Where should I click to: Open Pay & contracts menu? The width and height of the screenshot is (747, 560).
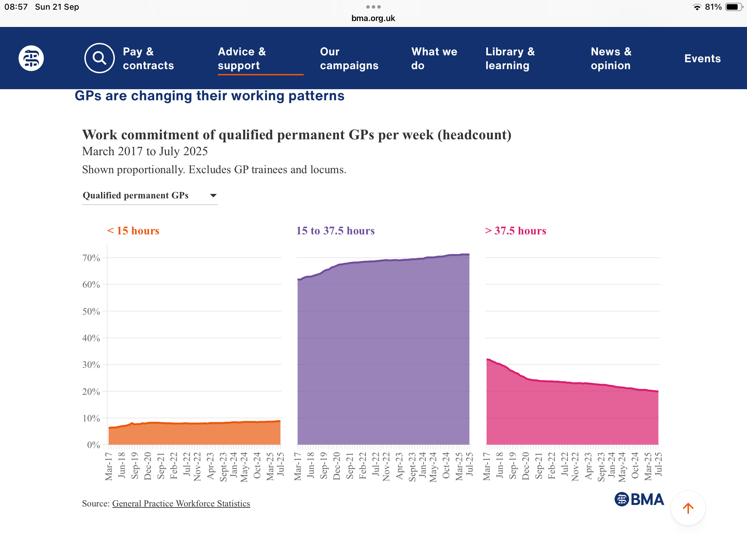click(148, 58)
